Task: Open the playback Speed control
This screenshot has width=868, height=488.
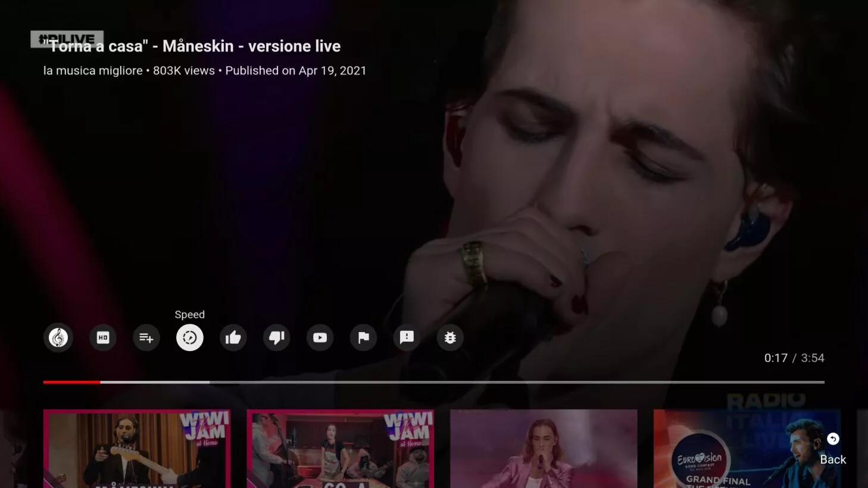Action: tap(190, 338)
